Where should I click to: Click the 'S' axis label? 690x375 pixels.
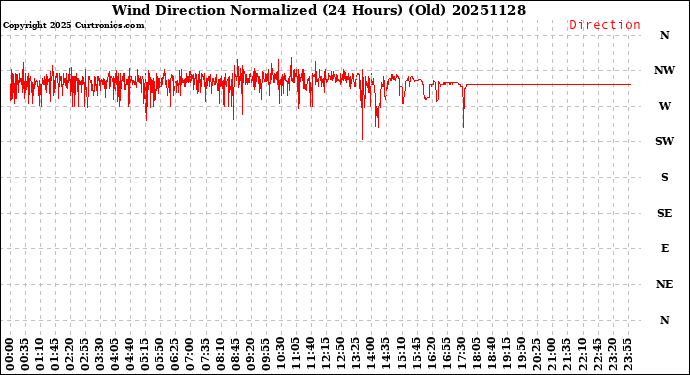tap(664, 177)
